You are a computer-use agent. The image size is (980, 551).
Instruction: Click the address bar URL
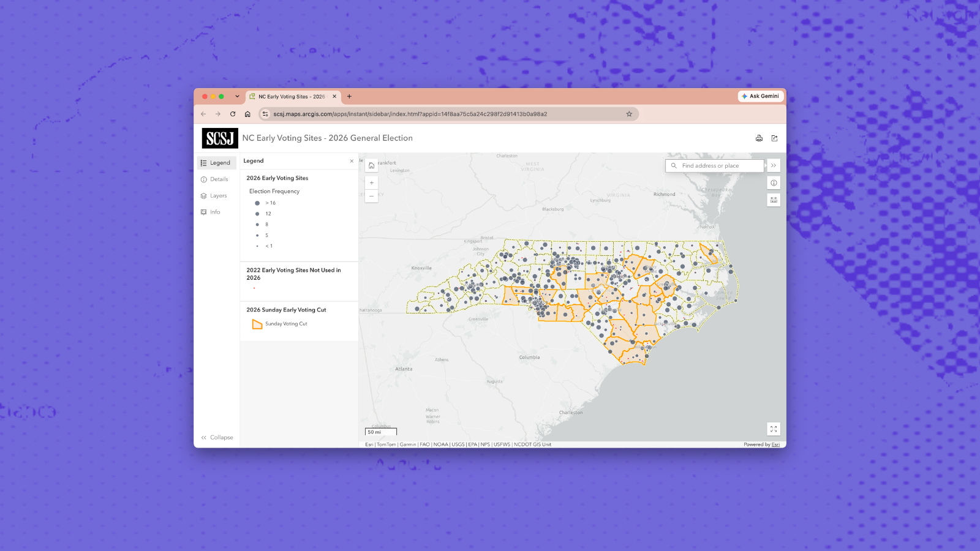(410, 114)
